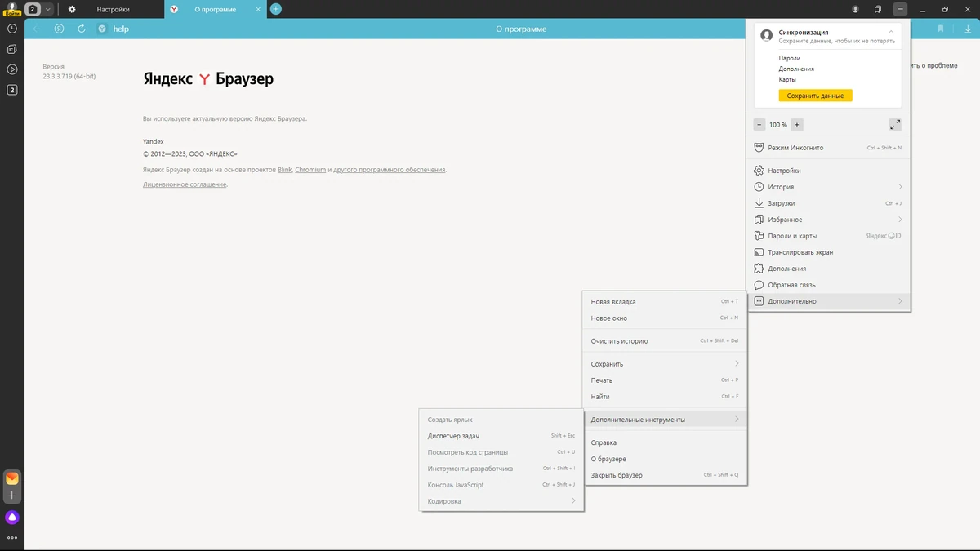The width and height of the screenshot is (980, 551).
Task: Select Посмотреть код страницы
Action: pyautogui.click(x=501, y=452)
